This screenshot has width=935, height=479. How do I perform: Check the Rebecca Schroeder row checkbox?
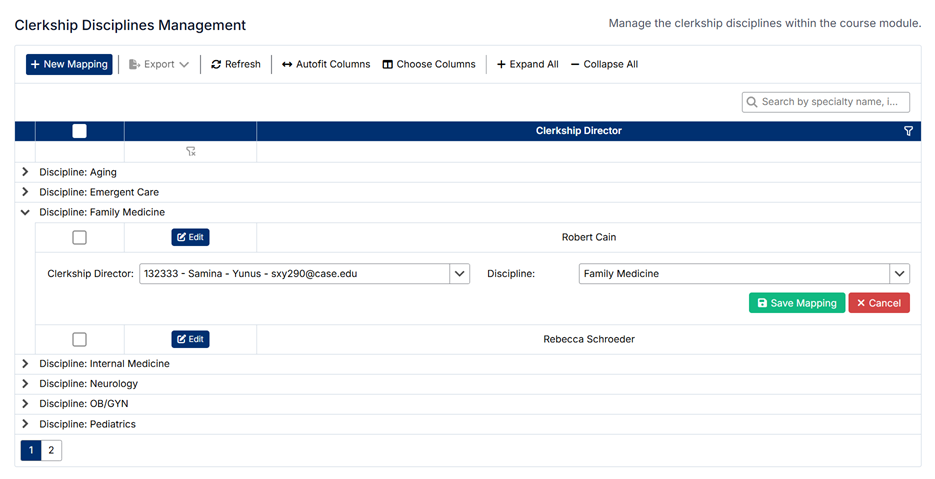(80, 340)
